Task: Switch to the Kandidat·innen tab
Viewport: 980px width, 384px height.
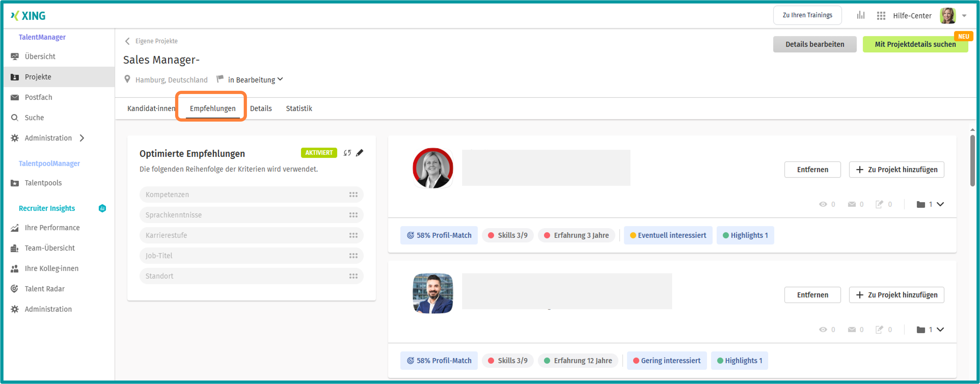Action: (x=151, y=108)
